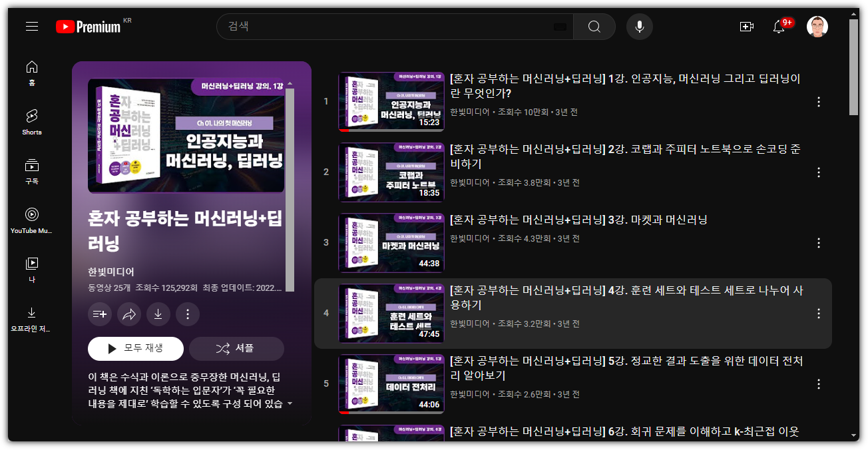868x450 pixels.
Task: Click the 동영상 25개 video count text
Action: tap(108, 288)
